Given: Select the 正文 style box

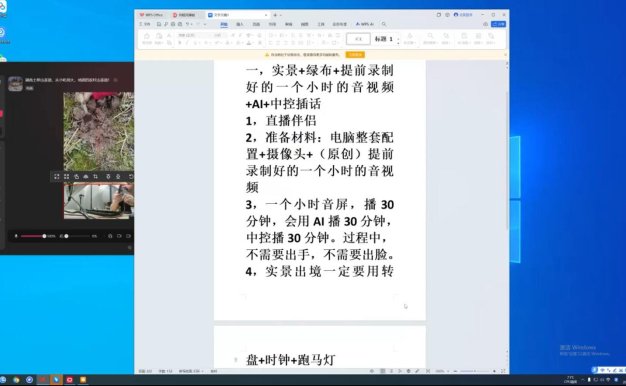Looking at the screenshot, I should click(x=358, y=39).
